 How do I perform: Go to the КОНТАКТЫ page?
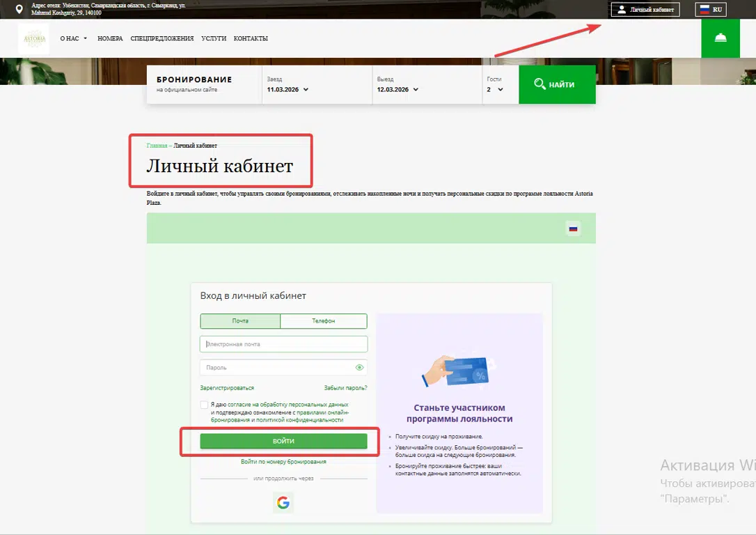click(x=251, y=39)
